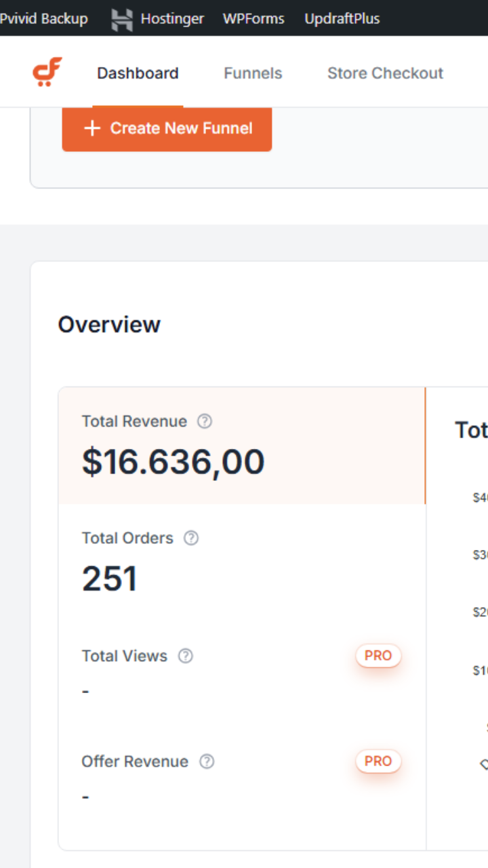Click the Total Revenue help icon
Viewport: 488px width, 868px height.
tap(205, 421)
